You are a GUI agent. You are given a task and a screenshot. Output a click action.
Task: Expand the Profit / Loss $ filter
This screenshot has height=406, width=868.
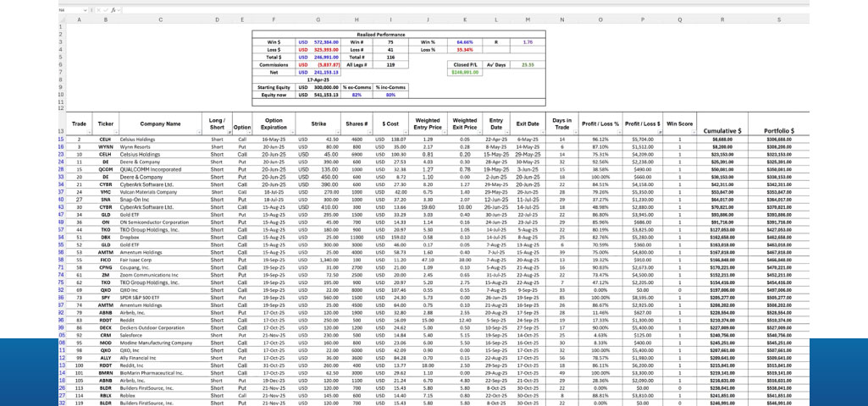click(x=659, y=132)
